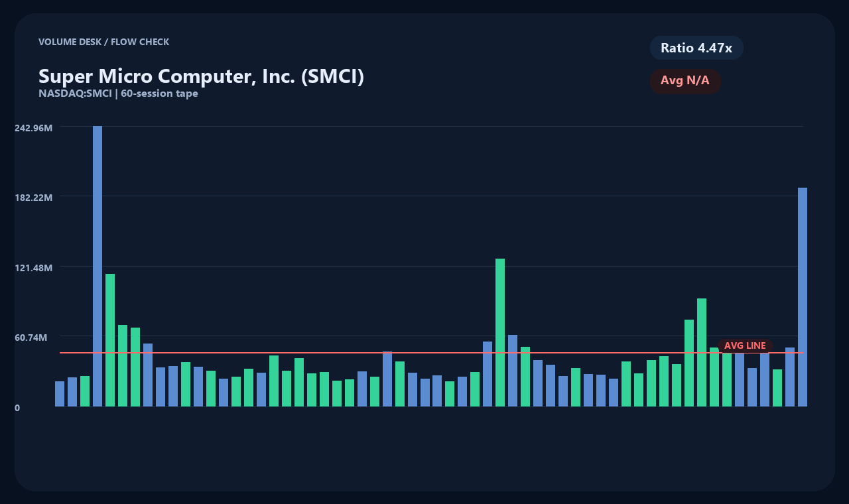This screenshot has height=504, width=849.
Task: Click the 242.96M axis label
Action: pyautogui.click(x=33, y=127)
